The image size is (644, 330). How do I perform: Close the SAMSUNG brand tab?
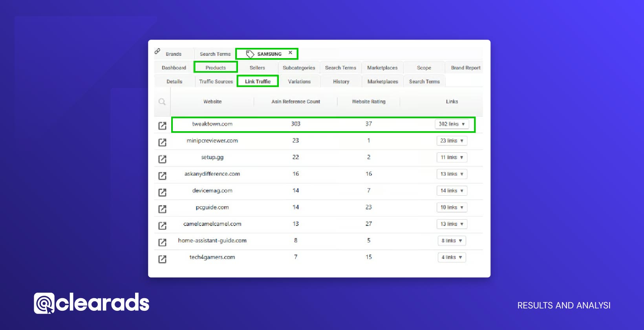(x=290, y=53)
